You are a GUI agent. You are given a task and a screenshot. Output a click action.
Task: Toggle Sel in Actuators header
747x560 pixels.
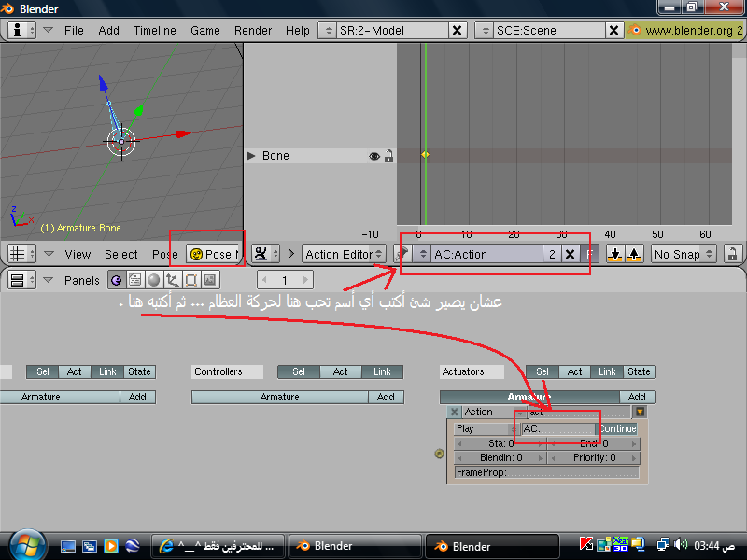(x=543, y=371)
